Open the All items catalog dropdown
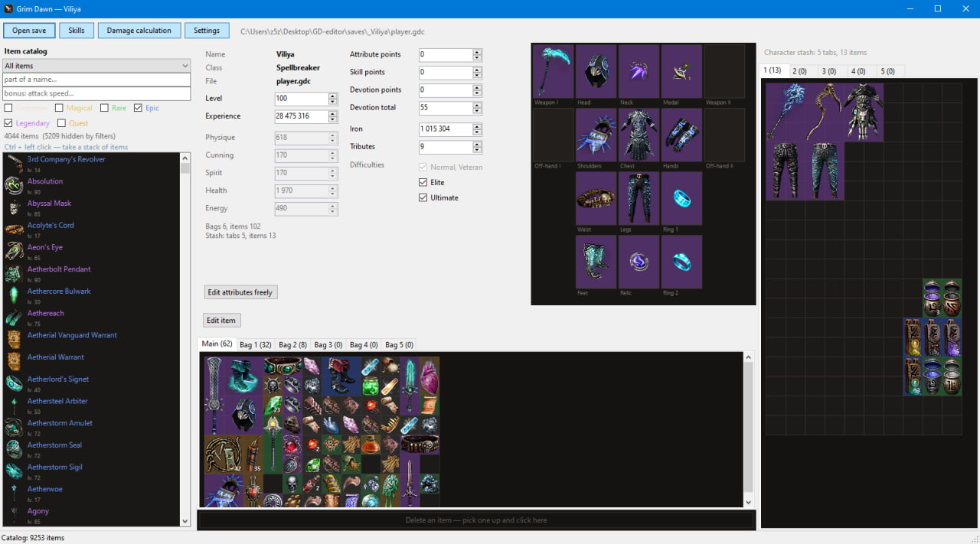Viewport: 980px width, 544px height. (96, 66)
